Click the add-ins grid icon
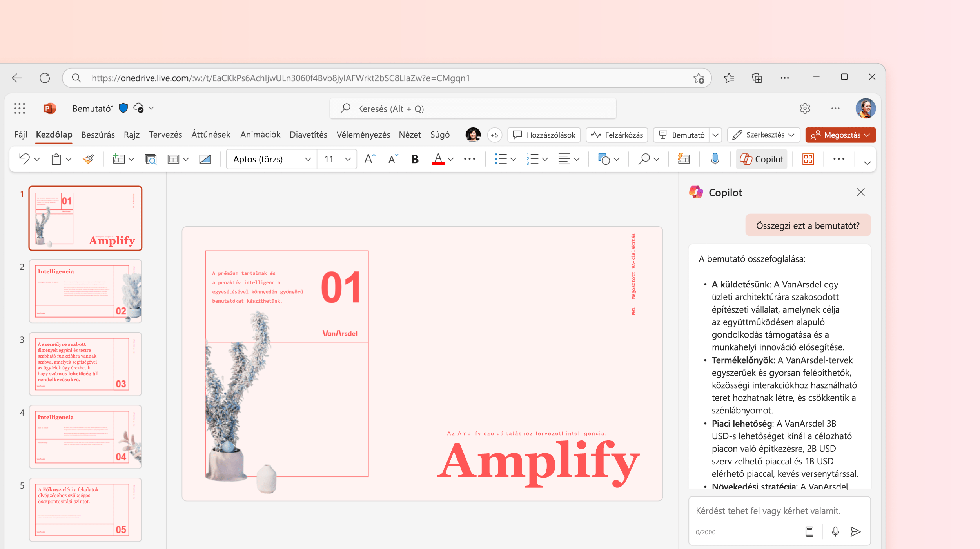The width and height of the screenshot is (980, 549). pos(808,159)
